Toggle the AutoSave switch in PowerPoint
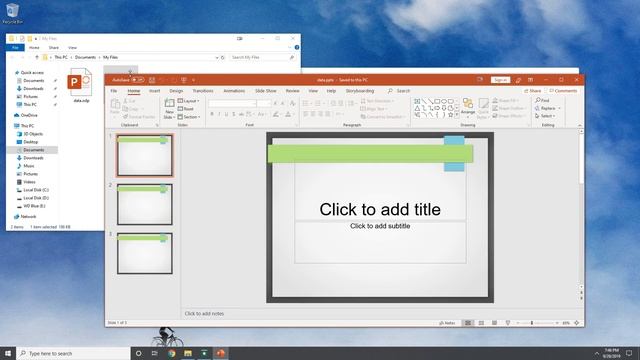Image resolution: width=640 pixels, height=360 pixels. [138, 80]
